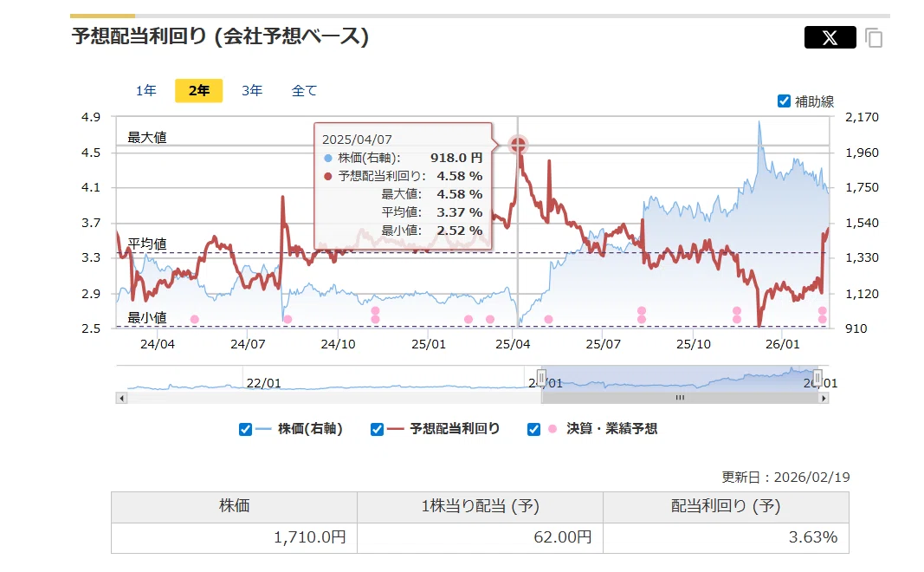924x572 pixels.
Task: Toggle the 補助線 checkbox
Action: 784,101
